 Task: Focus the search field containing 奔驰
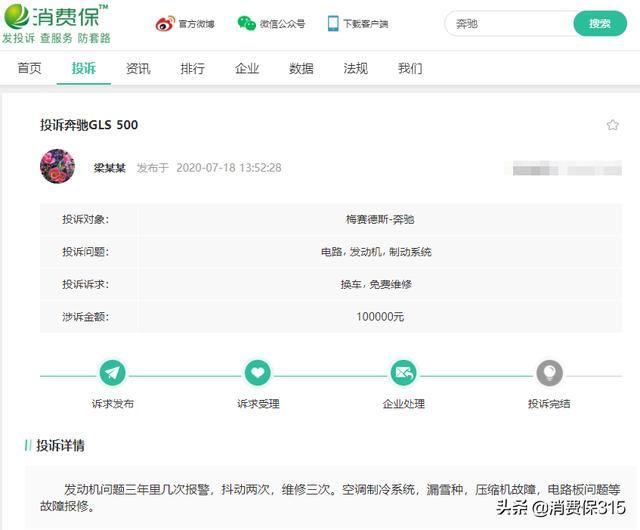[510, 24]
